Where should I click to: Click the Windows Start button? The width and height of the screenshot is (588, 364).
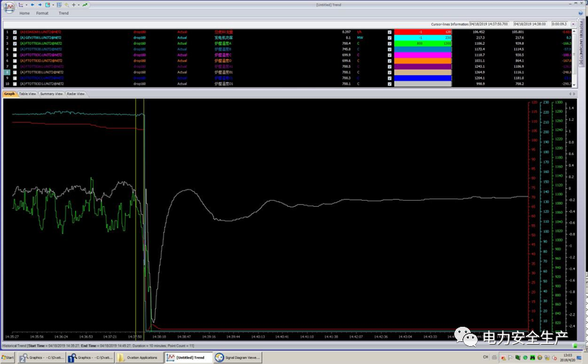[8, 357]
